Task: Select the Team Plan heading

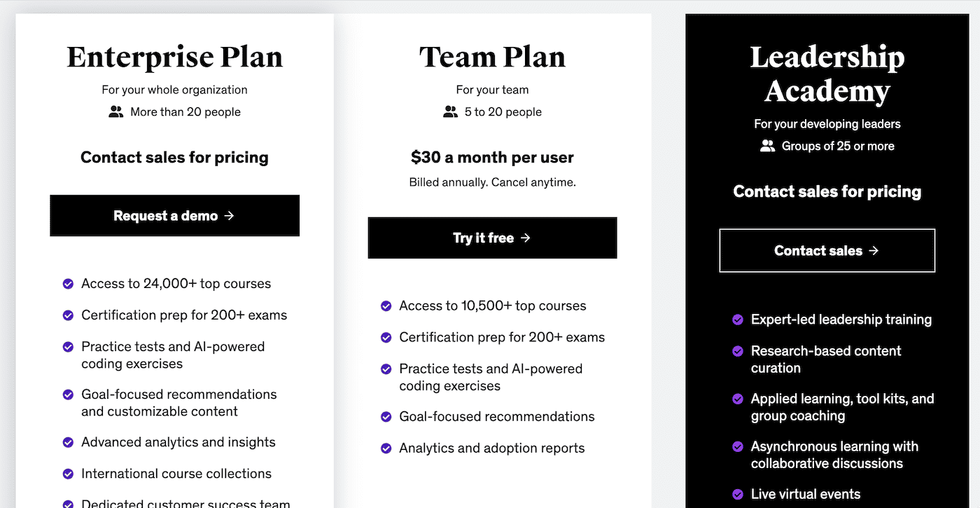Action: pos(492,56)
